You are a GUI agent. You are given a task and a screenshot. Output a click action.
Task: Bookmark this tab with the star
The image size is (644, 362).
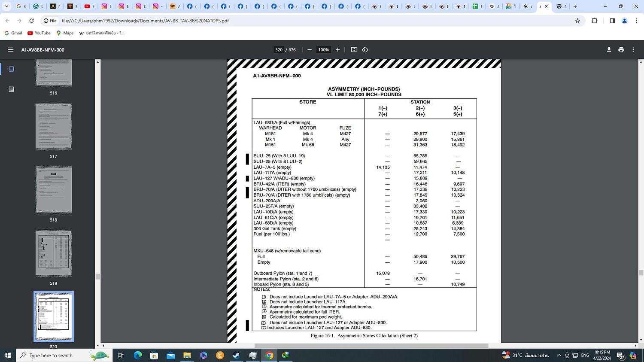tap(577, 21)
